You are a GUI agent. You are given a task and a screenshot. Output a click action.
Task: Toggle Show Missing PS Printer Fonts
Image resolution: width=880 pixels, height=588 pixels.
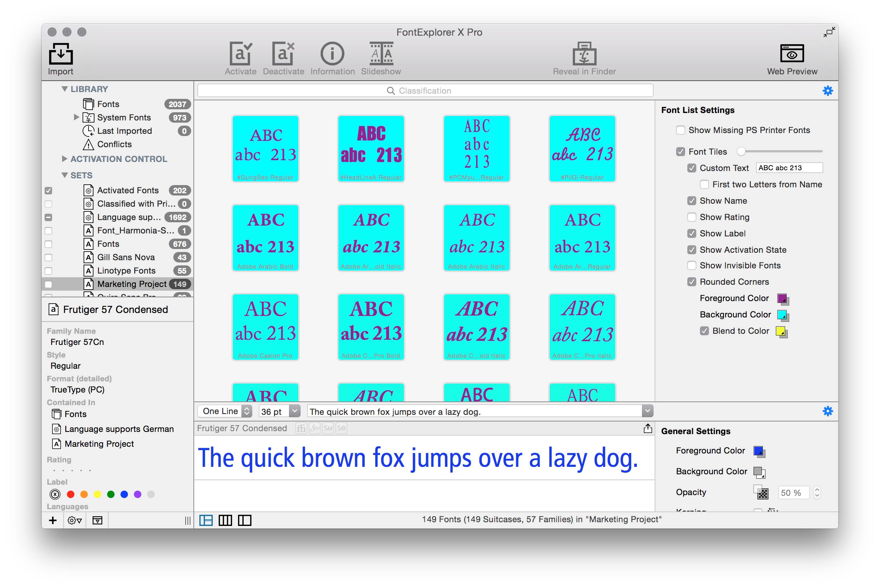(x=680, y=130)
